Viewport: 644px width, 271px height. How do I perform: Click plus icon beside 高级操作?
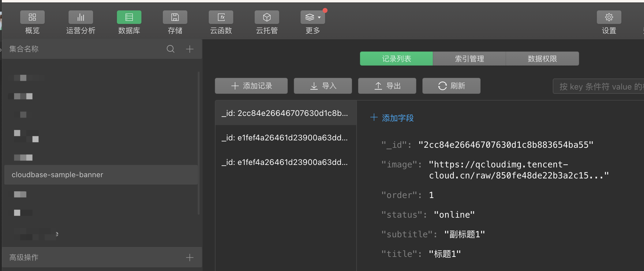(x=190, y=257)
